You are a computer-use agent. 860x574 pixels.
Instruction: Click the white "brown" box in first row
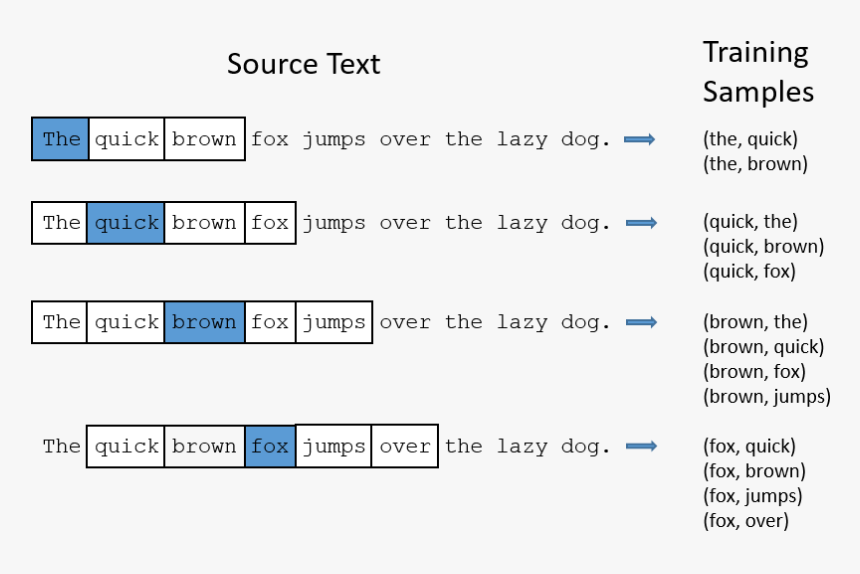[x=204, y=139]
